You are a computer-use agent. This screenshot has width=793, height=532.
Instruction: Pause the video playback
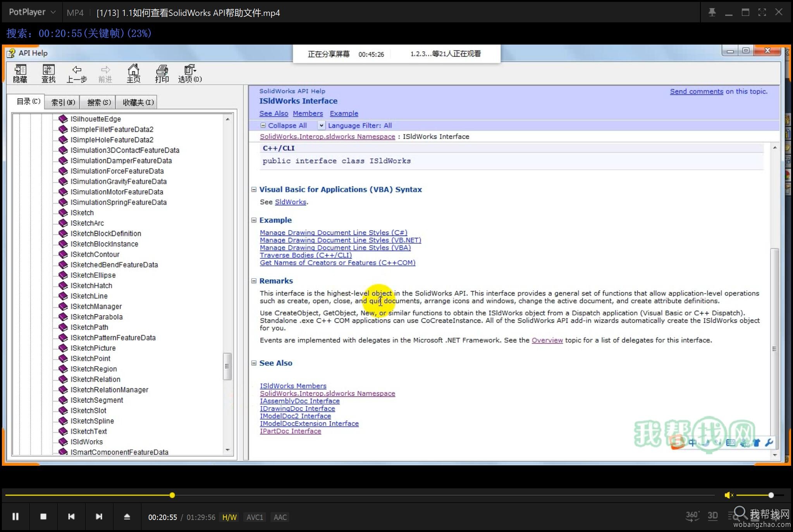(15, 517)
